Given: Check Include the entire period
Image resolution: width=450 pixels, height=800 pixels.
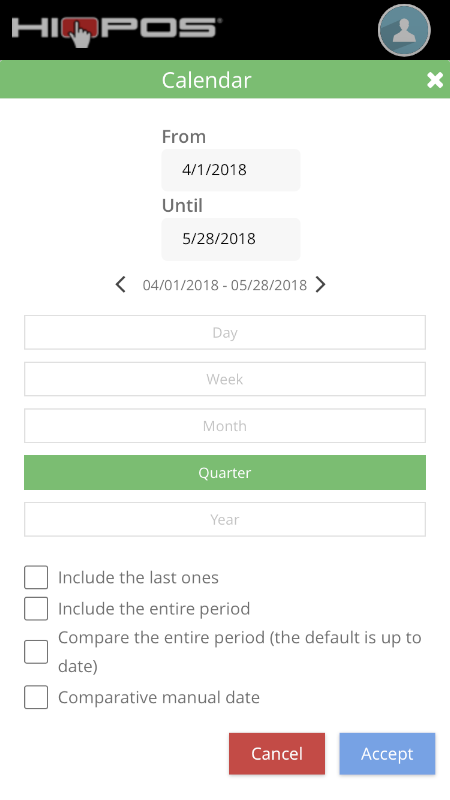Looking at the screenshot, I should [x=36, y=609].
